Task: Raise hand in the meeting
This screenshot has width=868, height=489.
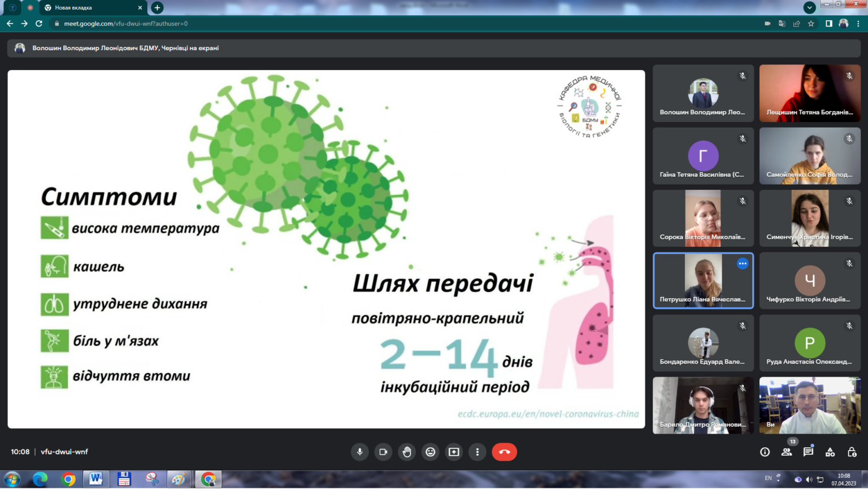Action: pos(407,452)
